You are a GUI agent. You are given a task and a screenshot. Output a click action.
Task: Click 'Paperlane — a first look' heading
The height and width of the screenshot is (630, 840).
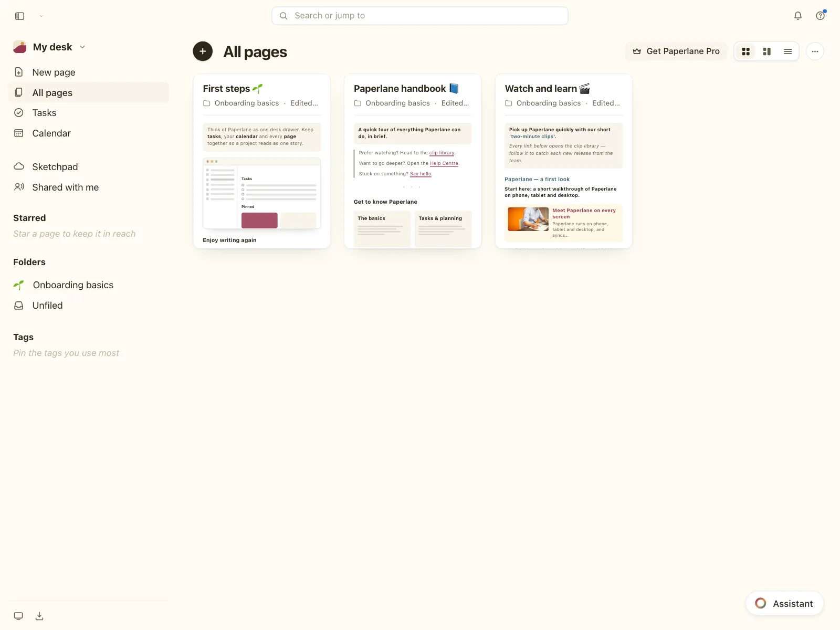click(x=537, y=180)
